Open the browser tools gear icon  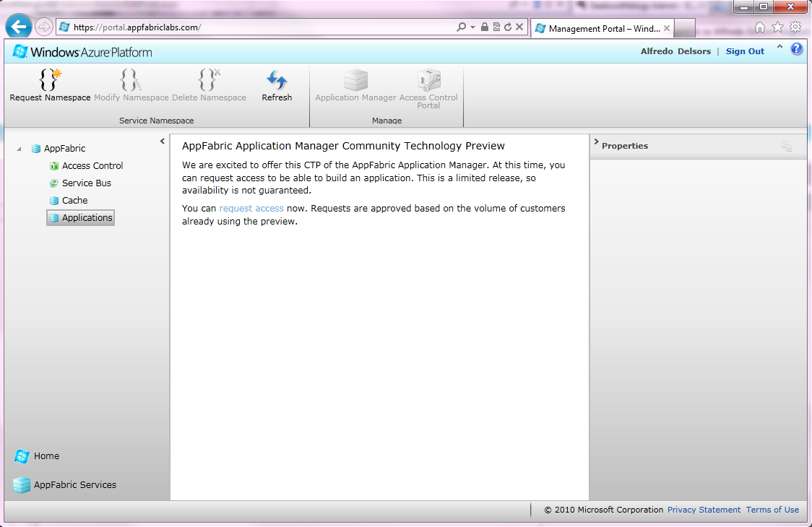pos(795,27)
